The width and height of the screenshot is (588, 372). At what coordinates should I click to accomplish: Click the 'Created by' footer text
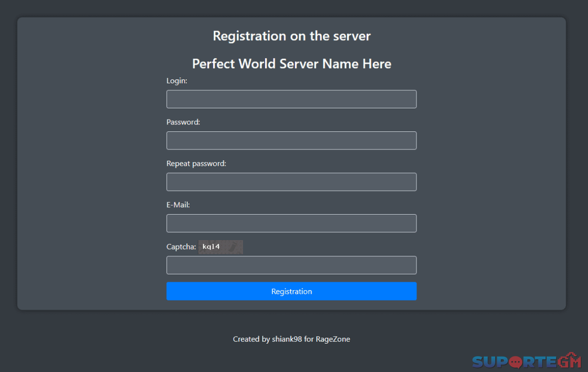[251, 339]
